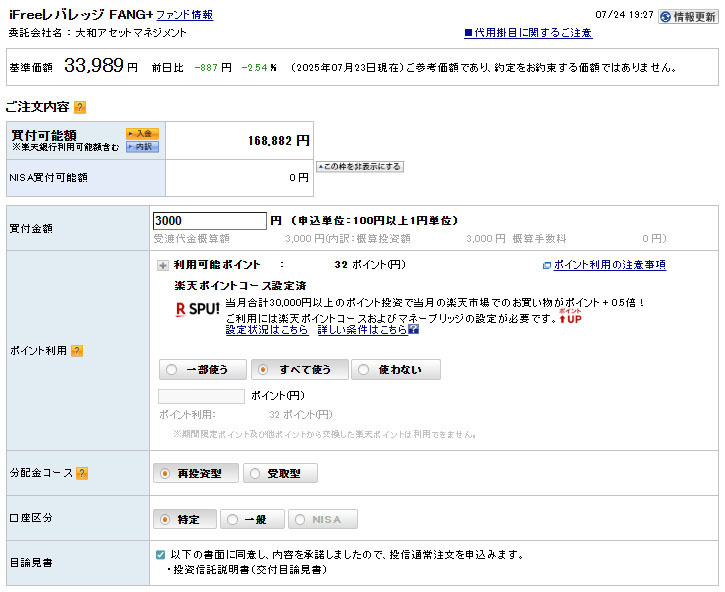Click the 情報更新 refresh button

pyautogui.click(x=687, y=16)
